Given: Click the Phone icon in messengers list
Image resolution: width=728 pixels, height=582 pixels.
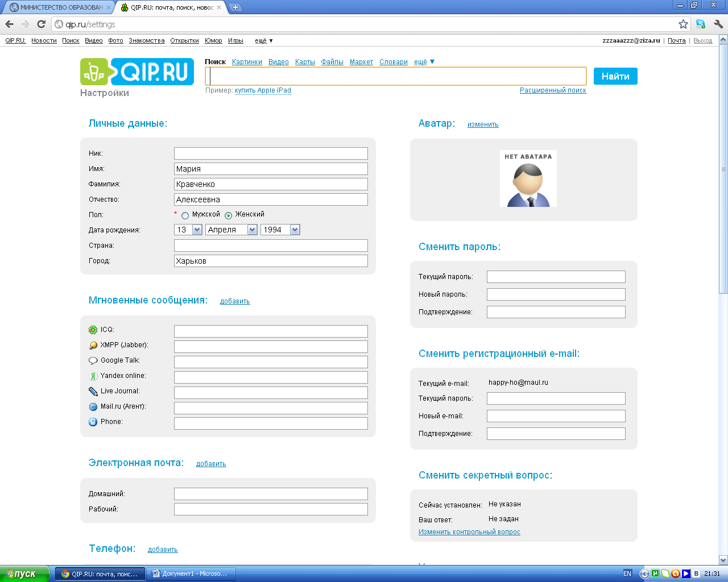Looking at the screenshot, I should click(93, 422).
